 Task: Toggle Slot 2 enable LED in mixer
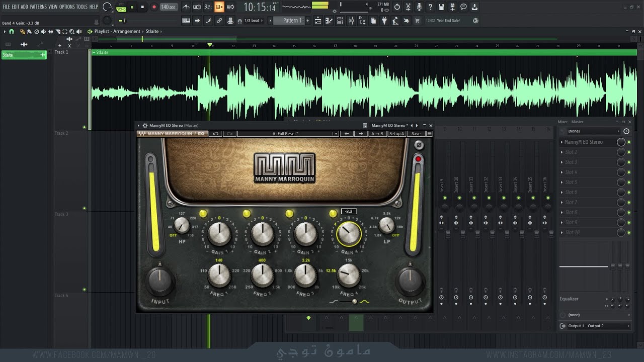click(x=629, y=152)
